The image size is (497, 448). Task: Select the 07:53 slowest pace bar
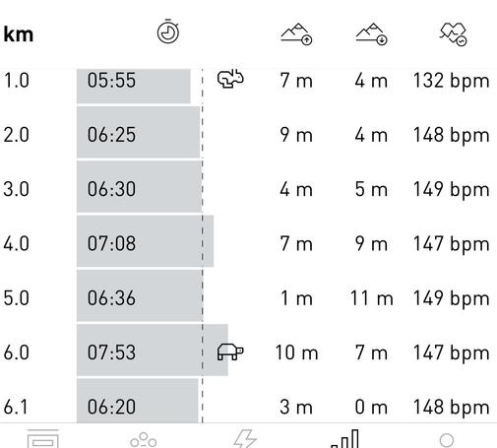pos(153,350)
